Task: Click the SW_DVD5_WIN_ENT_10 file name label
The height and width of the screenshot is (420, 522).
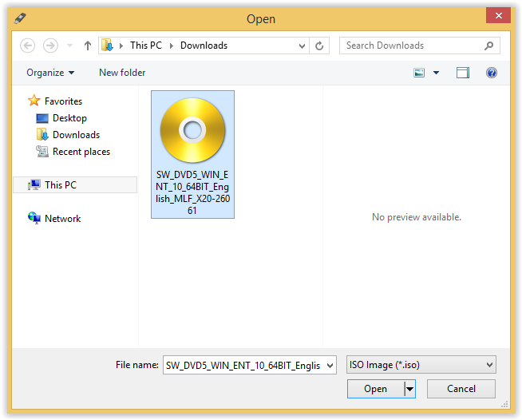Action: pyautogui.click(x=192, y=192)
